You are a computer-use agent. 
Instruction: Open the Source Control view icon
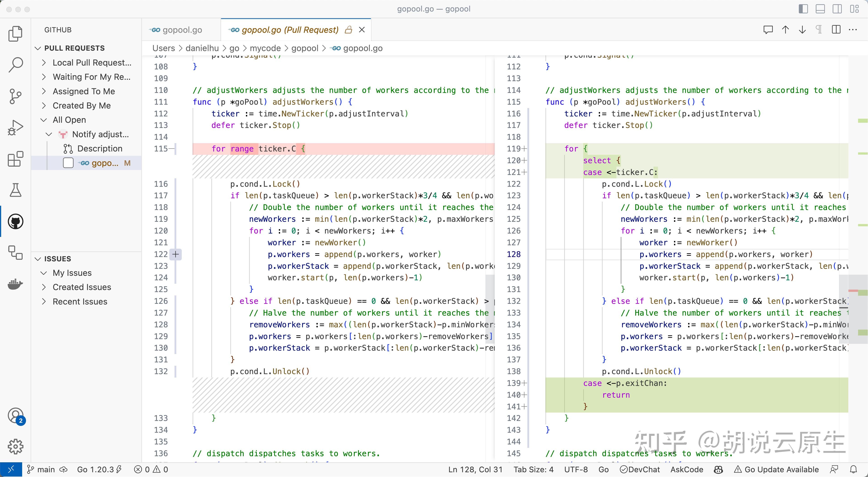click(x=16, y=96)
